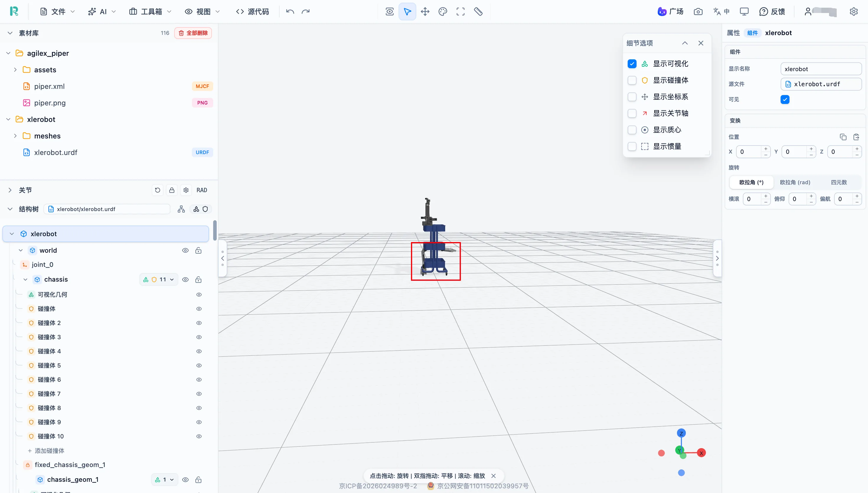Open the 工具箱 menu

coord(150,12)
